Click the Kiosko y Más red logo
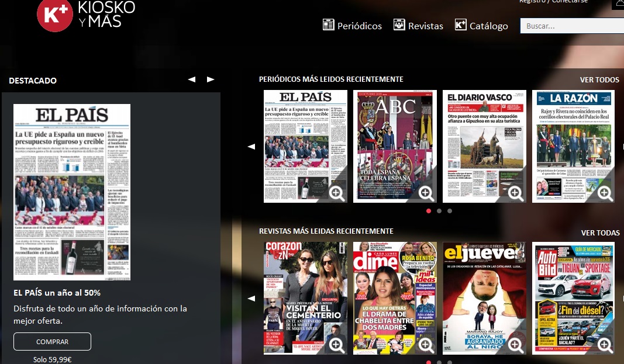Viewport: 624px width, 364px height. pyautogui.click(x=55, y=15)
